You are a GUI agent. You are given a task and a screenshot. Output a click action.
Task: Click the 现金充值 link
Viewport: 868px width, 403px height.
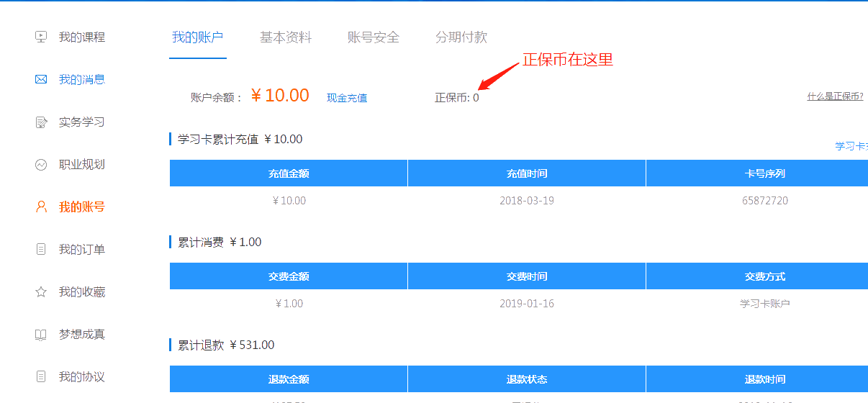point(347,98)
